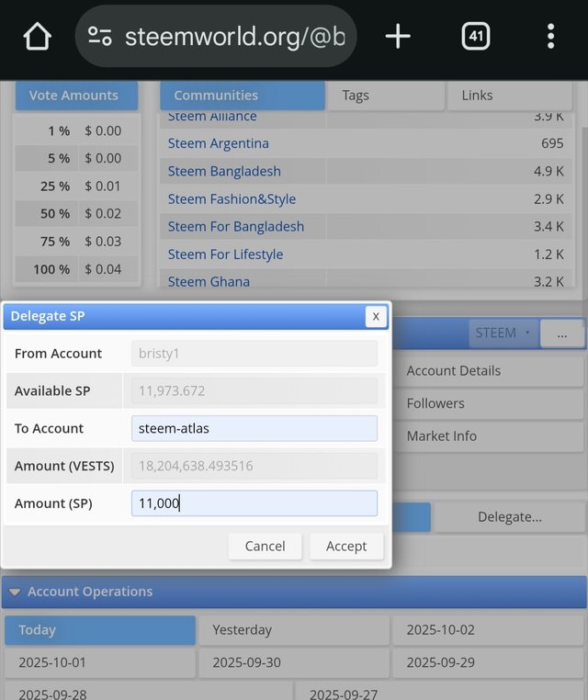Show operations for 2025-09-29
Screen dimensions: 588x700
[489, 662]
